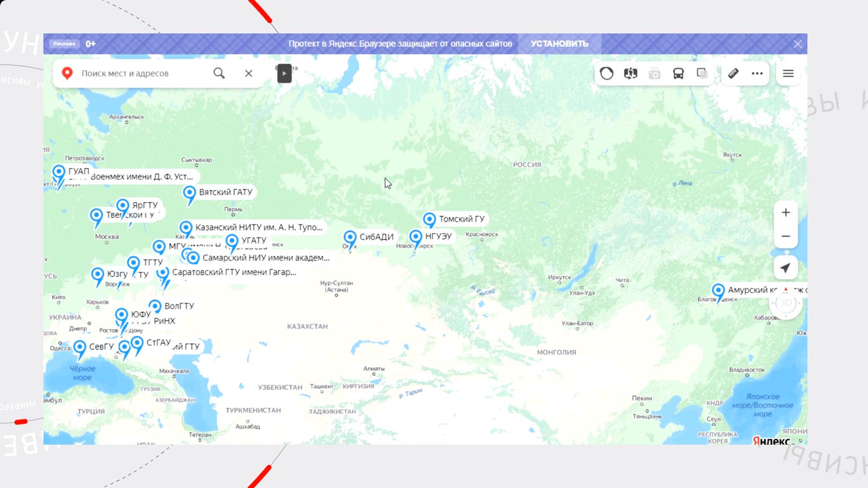Click 'Самарский НИУ имени академ...' label
Viewport: 868px width, 488px height.
[x=266, y=258]
